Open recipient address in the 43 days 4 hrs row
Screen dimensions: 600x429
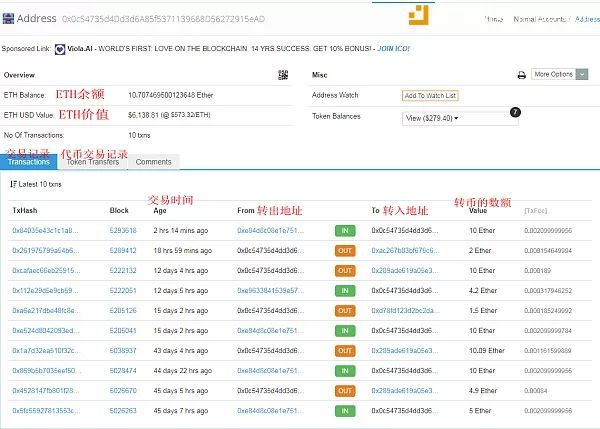tap(405, 351)
